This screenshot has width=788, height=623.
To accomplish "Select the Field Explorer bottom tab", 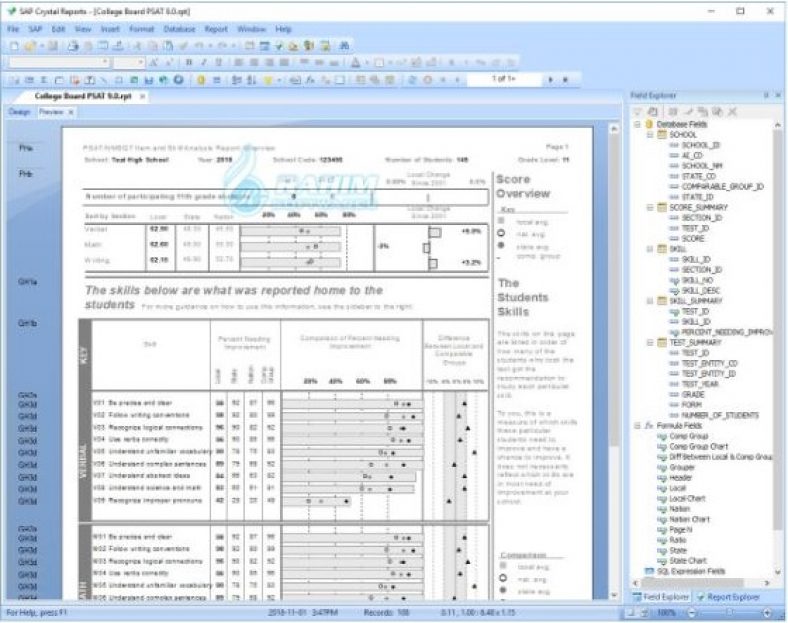I will [661, 597].
